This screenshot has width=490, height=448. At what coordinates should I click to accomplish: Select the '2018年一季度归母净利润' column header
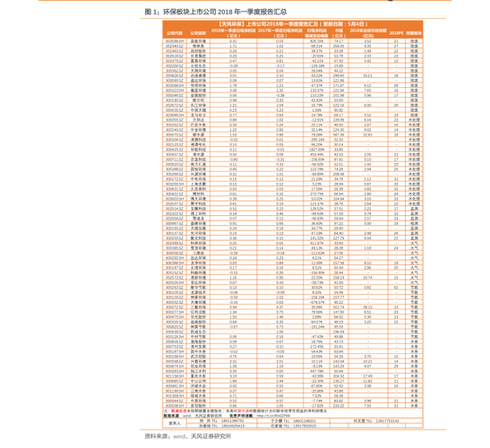(233, 33)
